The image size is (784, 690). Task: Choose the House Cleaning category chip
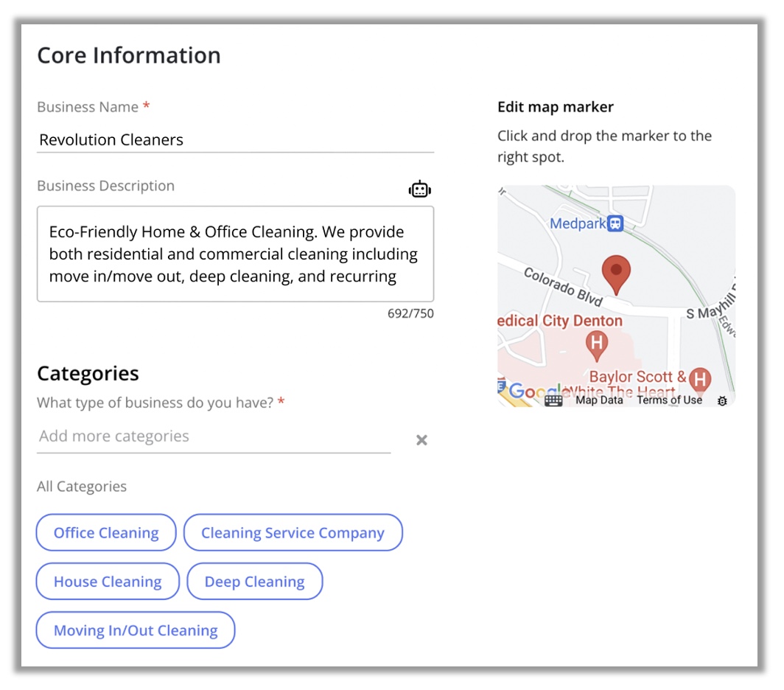tap(108, 582)
